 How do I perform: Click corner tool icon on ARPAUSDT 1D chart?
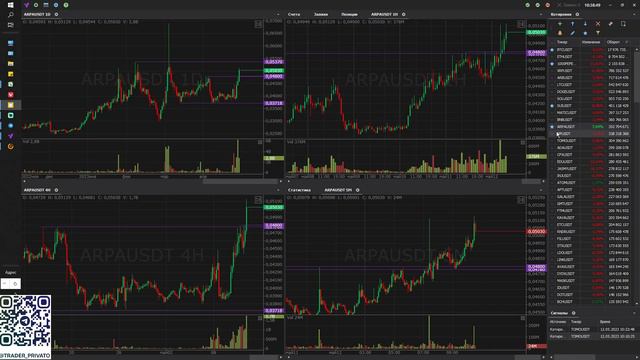[258, 24]
